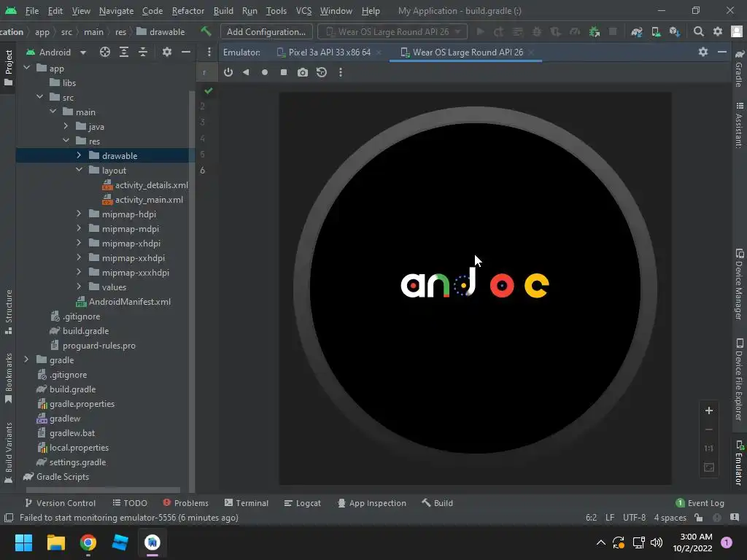
Task: Collapse the main folder node
Action: point(53,112)
